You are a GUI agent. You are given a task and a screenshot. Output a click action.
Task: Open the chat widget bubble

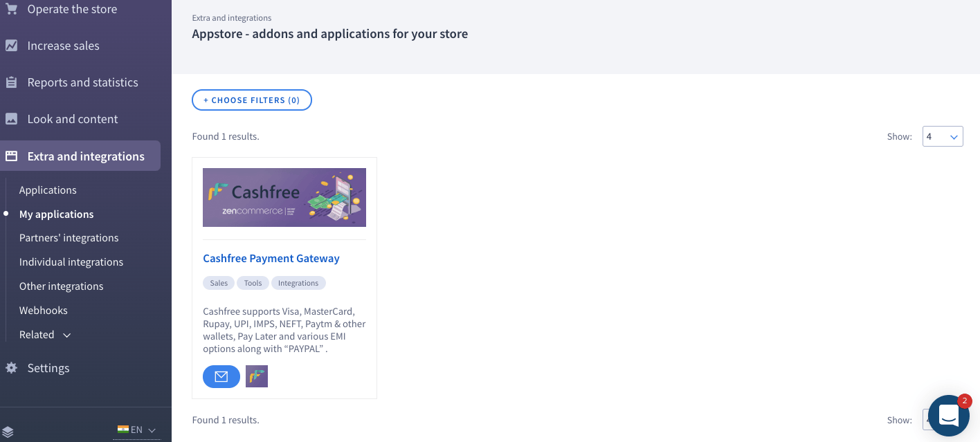948,416
